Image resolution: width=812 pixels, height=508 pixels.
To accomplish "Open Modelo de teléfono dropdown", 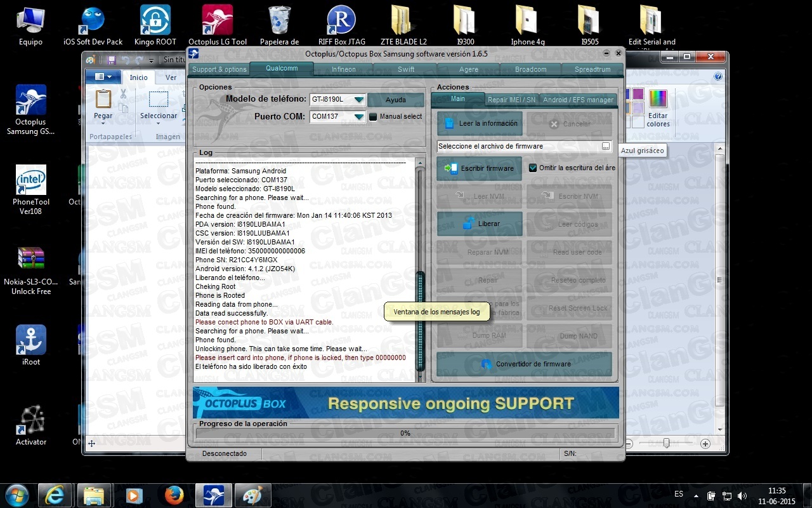I will (358, 100).
